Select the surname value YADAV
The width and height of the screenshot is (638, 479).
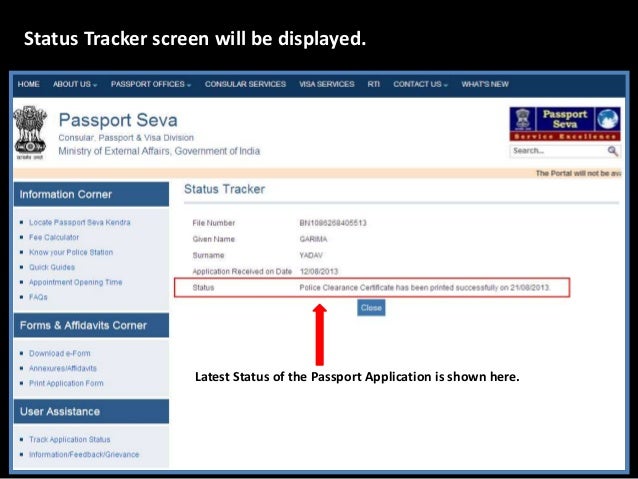tap(311, 255)
